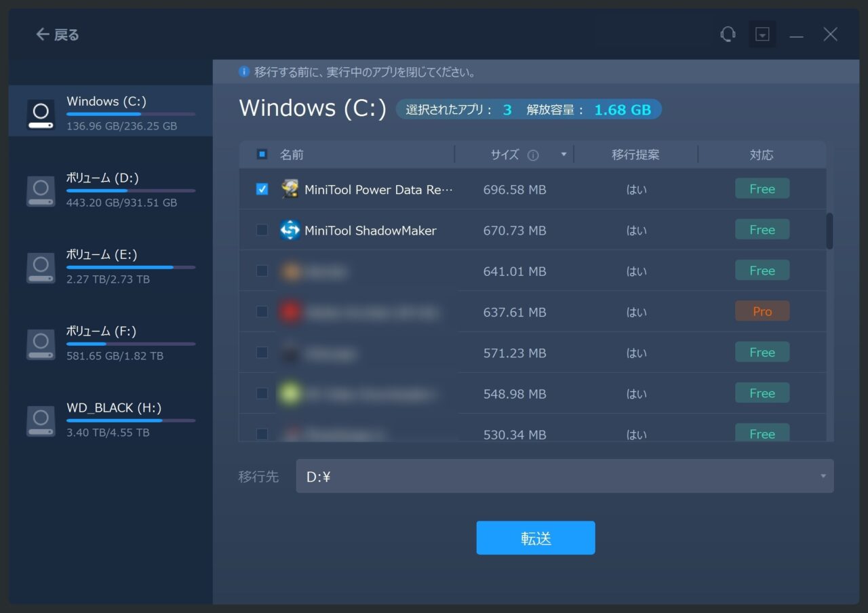Check the 637.61 MB app checkbox
Viewport: 868px width, 613px height.
(x=262, y=312)
